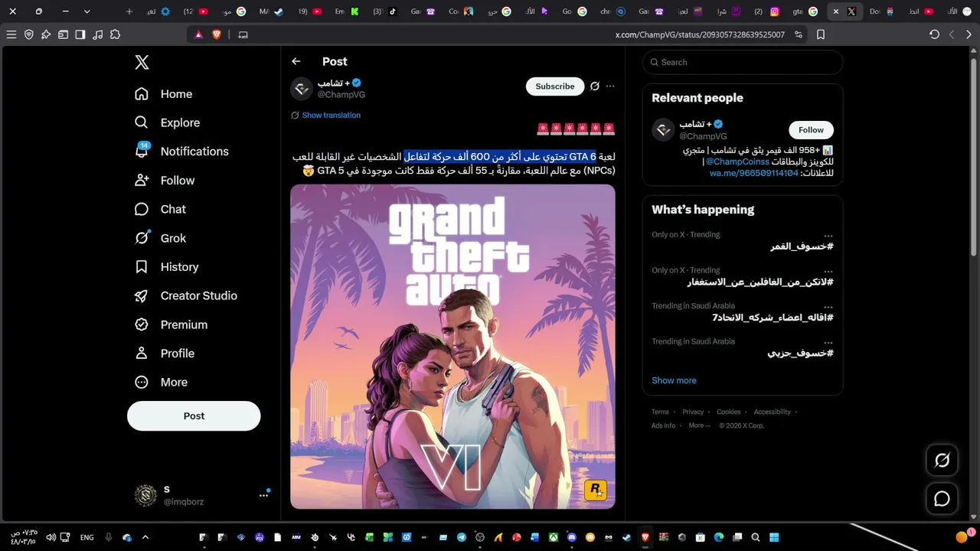Open the browser extensions puzzle icon
This screenshot has width=980, height=551.
click(x=115, y=34)
